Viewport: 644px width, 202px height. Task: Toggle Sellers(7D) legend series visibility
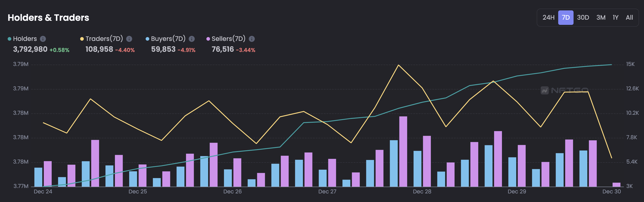tap(229, 39)
